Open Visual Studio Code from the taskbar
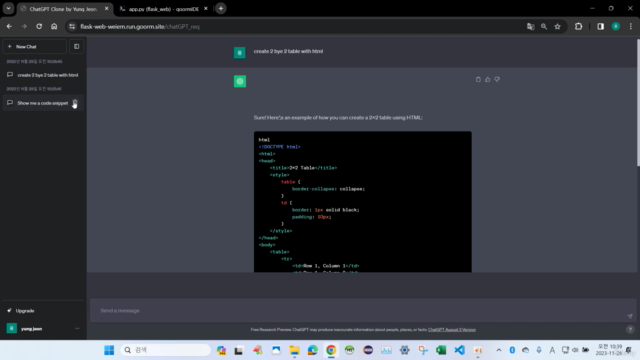The image size is (640, 360). tap(460, 350)
